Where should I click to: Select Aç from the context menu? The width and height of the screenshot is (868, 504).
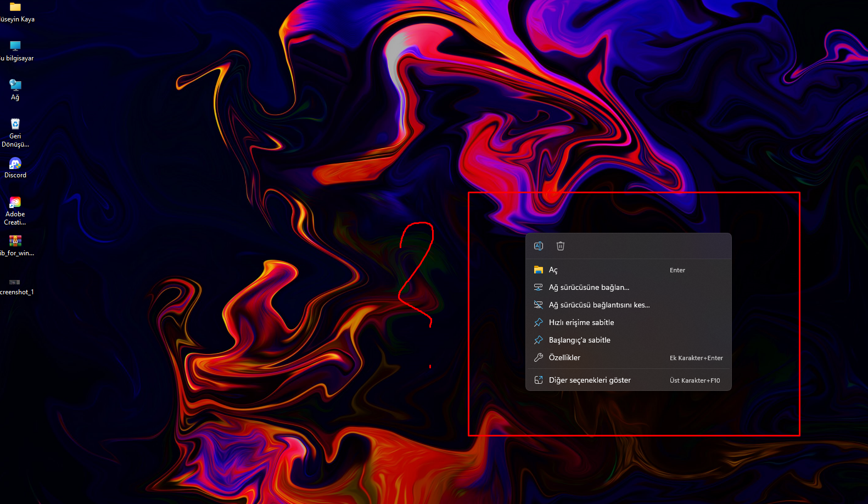tap(629, 270)
